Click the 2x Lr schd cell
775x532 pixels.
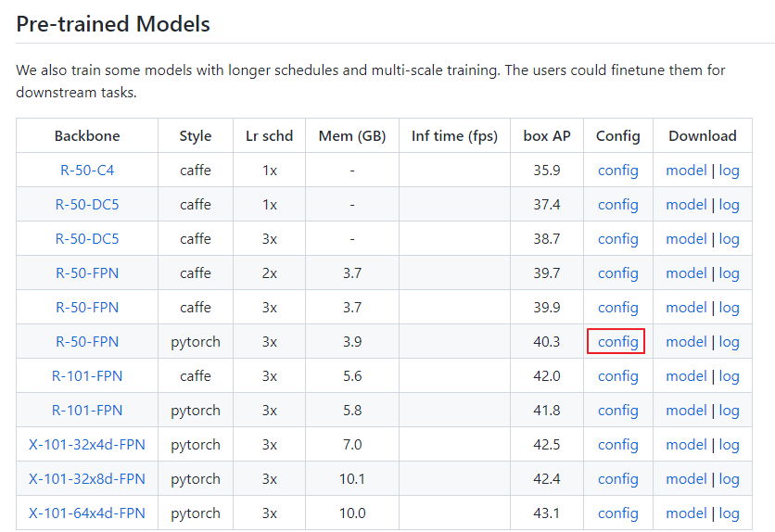click(x=270, y=273)
